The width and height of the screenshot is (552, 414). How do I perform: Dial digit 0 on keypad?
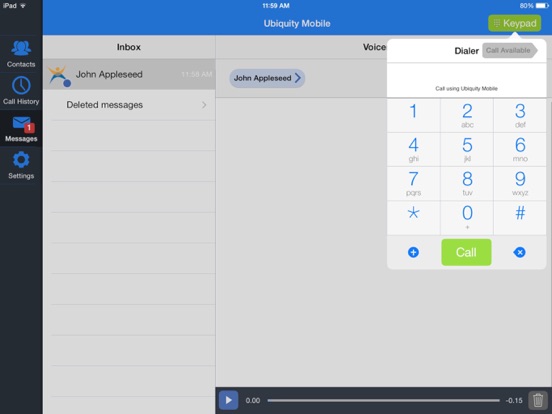467,218
